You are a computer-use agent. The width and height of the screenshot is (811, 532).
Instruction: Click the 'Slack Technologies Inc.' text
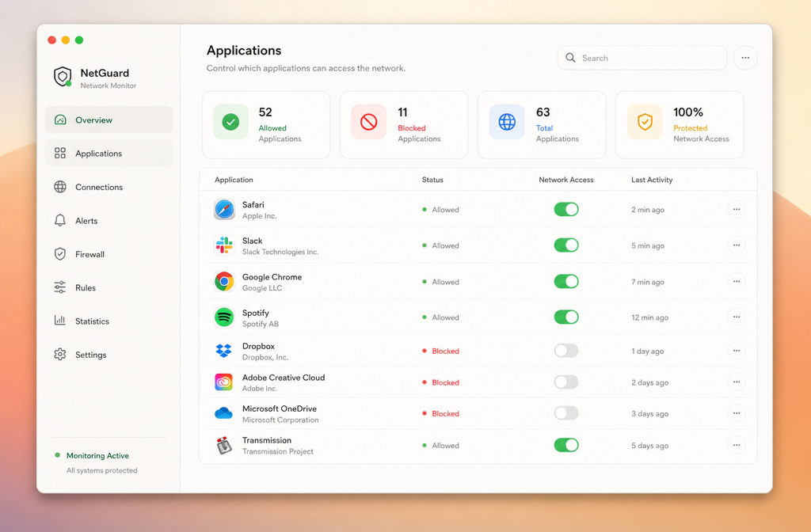coord(280,252)
